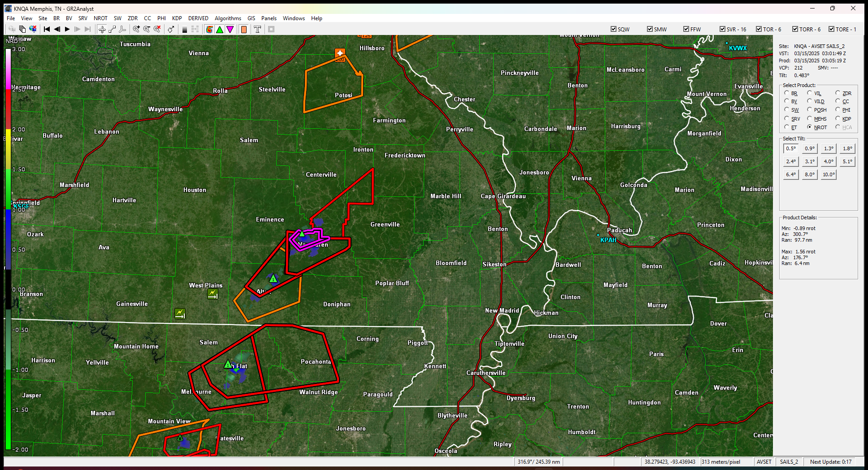Select the BR product radio button
Viewport: 868px width, 470px height.
pos(786,93)
